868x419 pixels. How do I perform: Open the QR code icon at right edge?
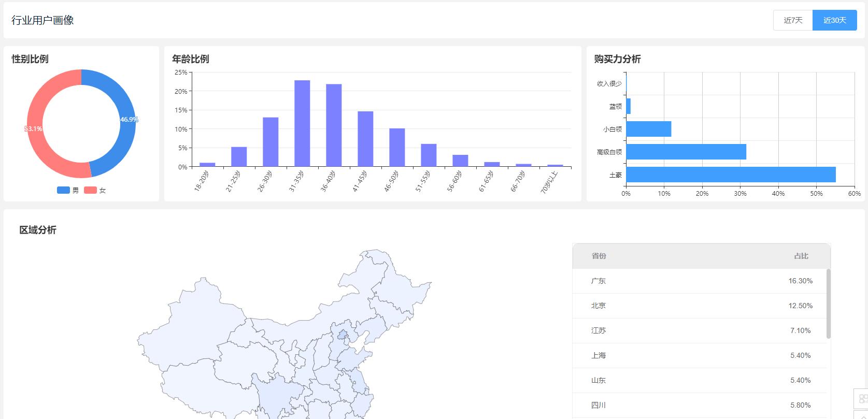point(863,398)
